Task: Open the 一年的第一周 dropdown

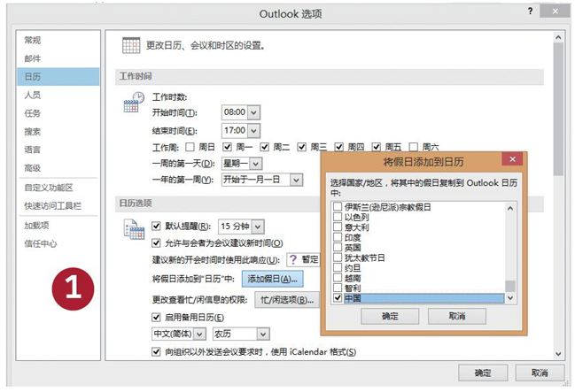Action: (296, 180)
